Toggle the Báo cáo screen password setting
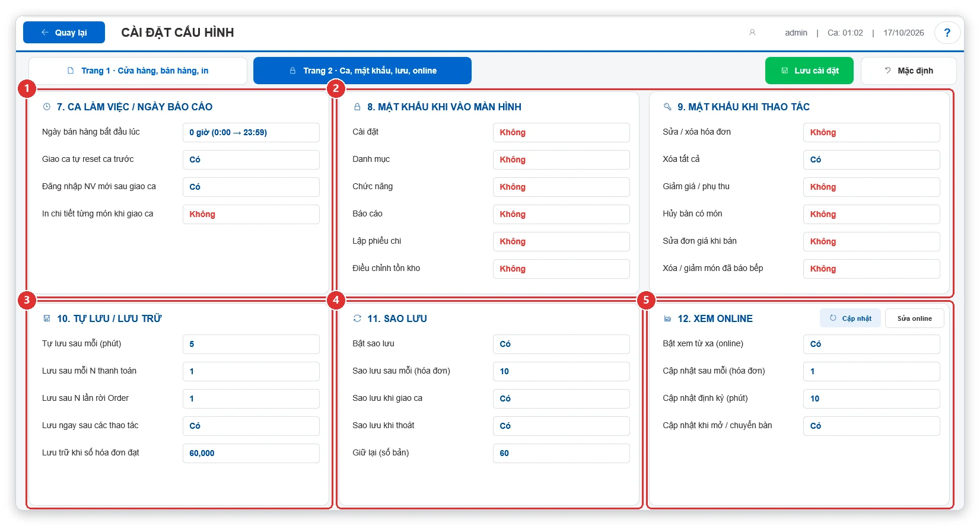Image resolution: width=980 pixels, height=526 pixels. pos(561,214)
